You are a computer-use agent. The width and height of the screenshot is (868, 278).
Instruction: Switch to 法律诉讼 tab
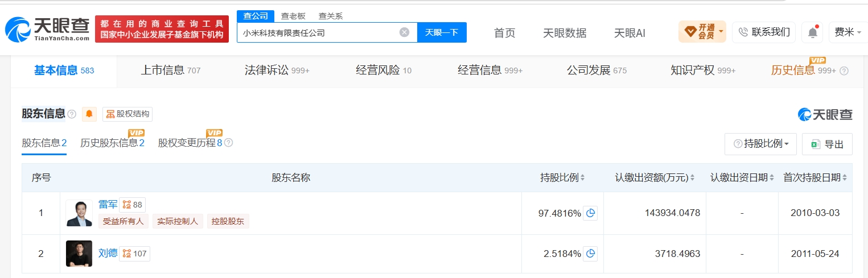click(x=277, y=71)
